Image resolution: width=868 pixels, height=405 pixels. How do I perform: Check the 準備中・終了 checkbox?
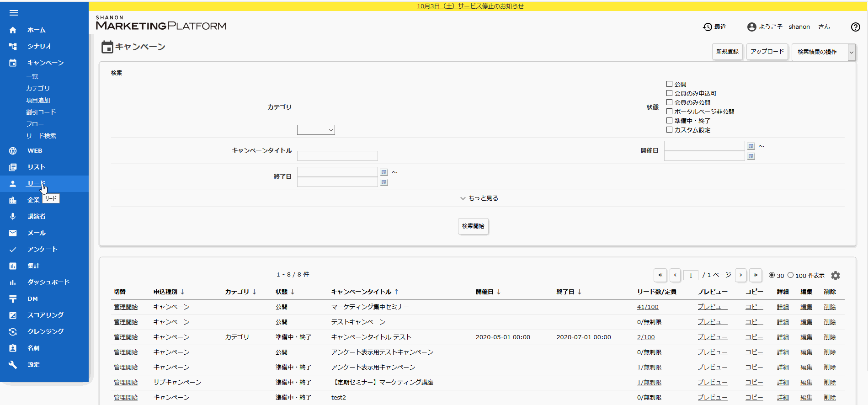point(669,121)
